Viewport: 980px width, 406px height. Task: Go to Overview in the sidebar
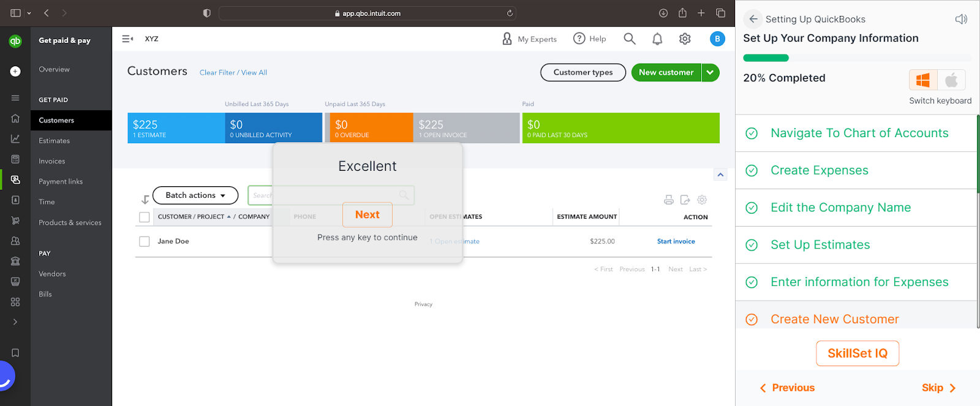coord(55,69)
